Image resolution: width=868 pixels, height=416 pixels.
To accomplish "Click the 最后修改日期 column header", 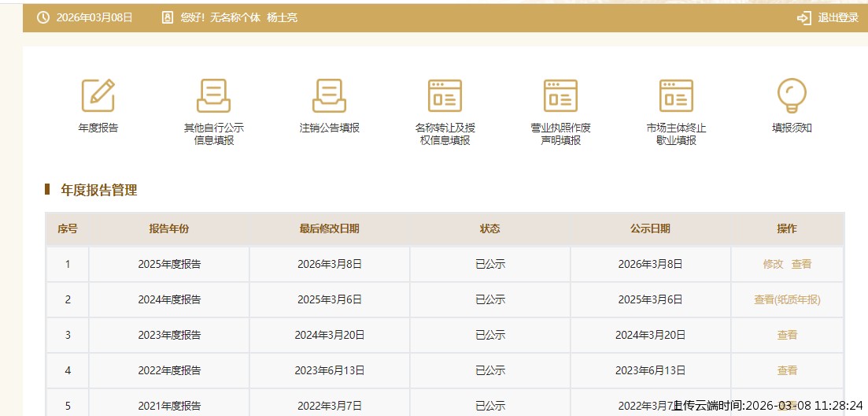I will (329, 229).
